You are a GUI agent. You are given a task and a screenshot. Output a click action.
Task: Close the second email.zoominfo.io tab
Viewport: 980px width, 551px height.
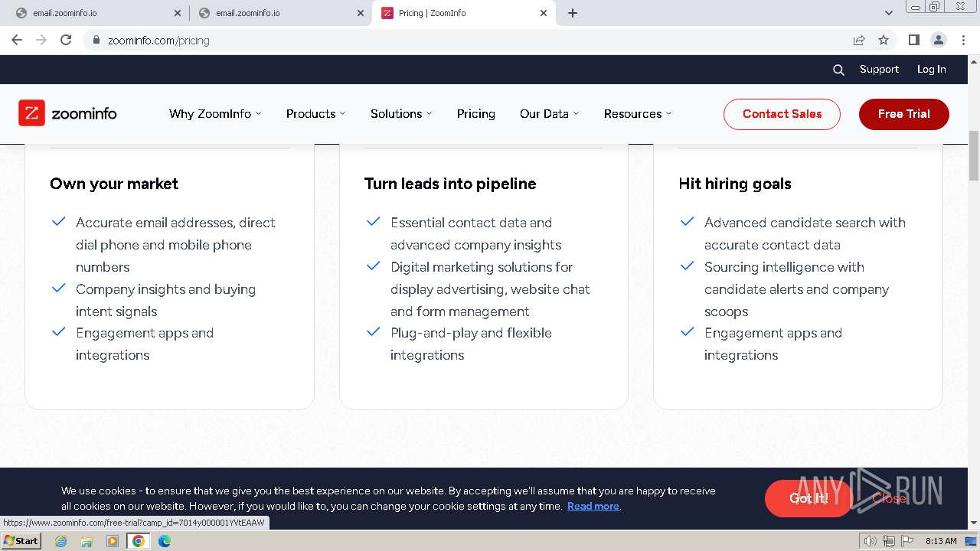[361, 13]
